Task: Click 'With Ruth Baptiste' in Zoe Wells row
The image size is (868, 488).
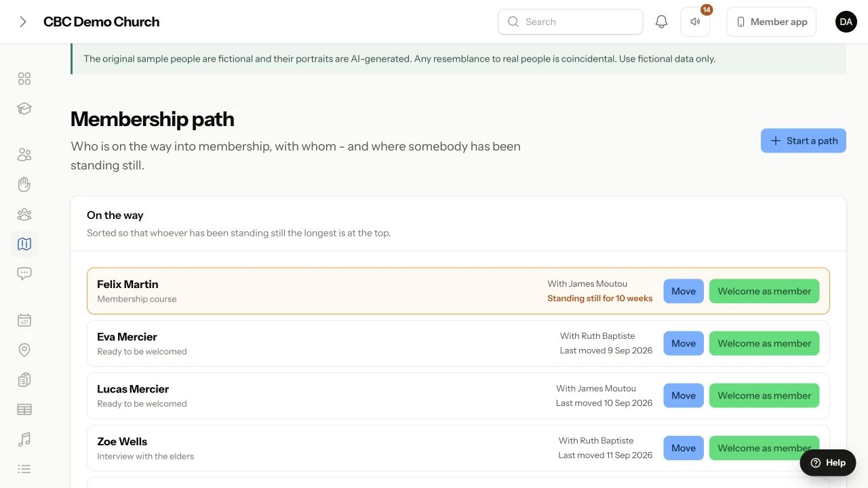Action: pos(596,441)
